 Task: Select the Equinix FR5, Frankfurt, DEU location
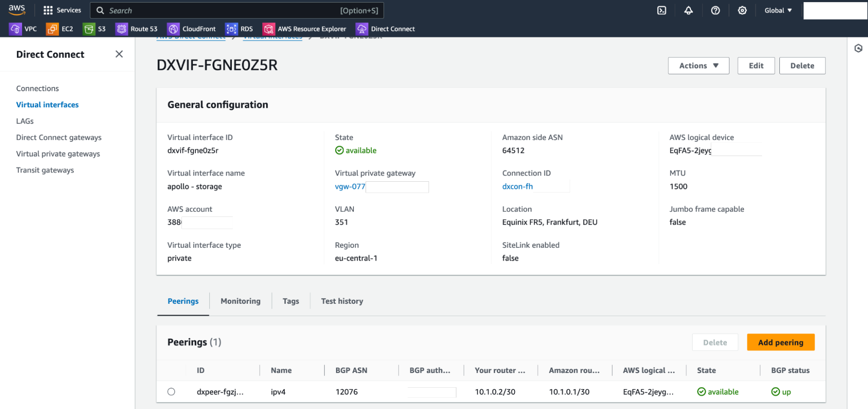pyautogui.click(x=549, y=222)
